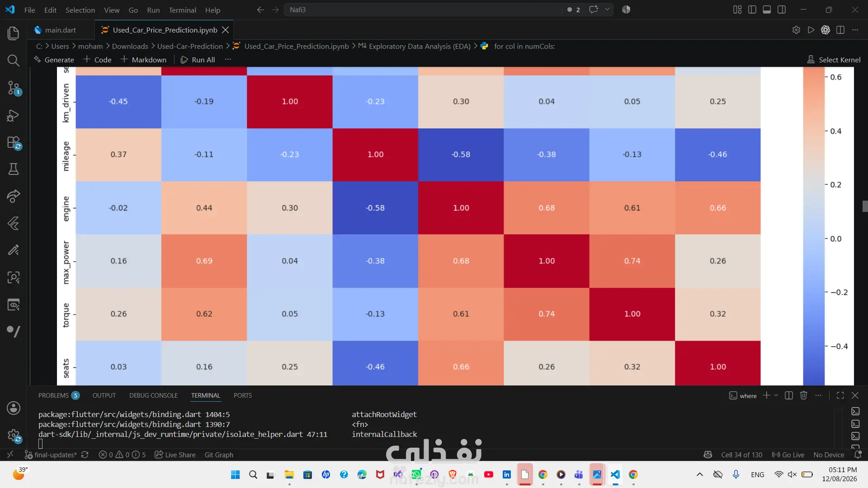Toggle Go Live server in status bar
Image resolution: width=868 pixels, height=488 pixels.
pyautogui.click(x=788, y=455)
